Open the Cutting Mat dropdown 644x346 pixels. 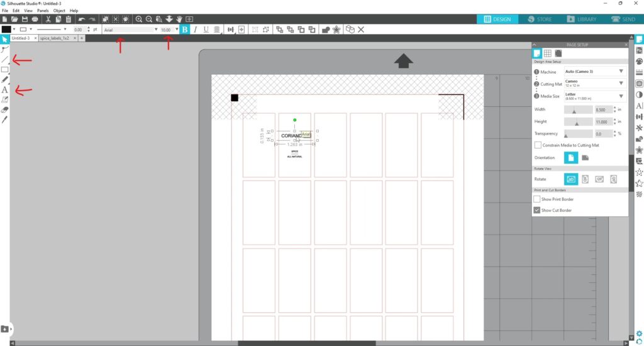[595, 84]
